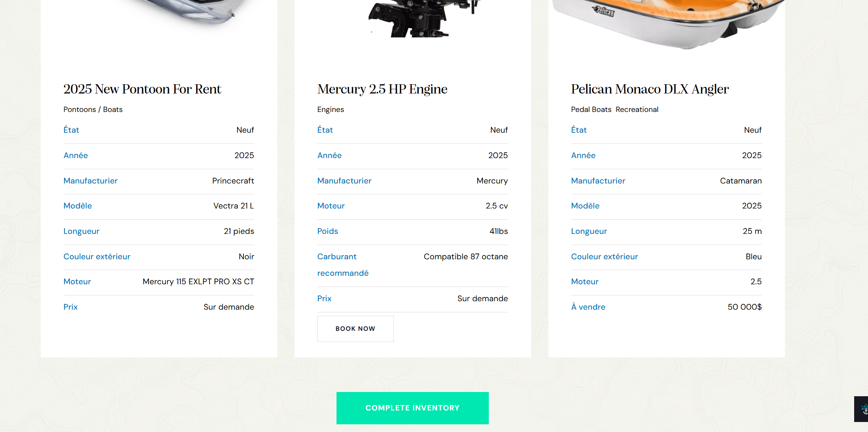Select Sur demande price in engine card
The height and width of the screenshot is (432, 868).
pyautogui.click(x=483, y=299)
